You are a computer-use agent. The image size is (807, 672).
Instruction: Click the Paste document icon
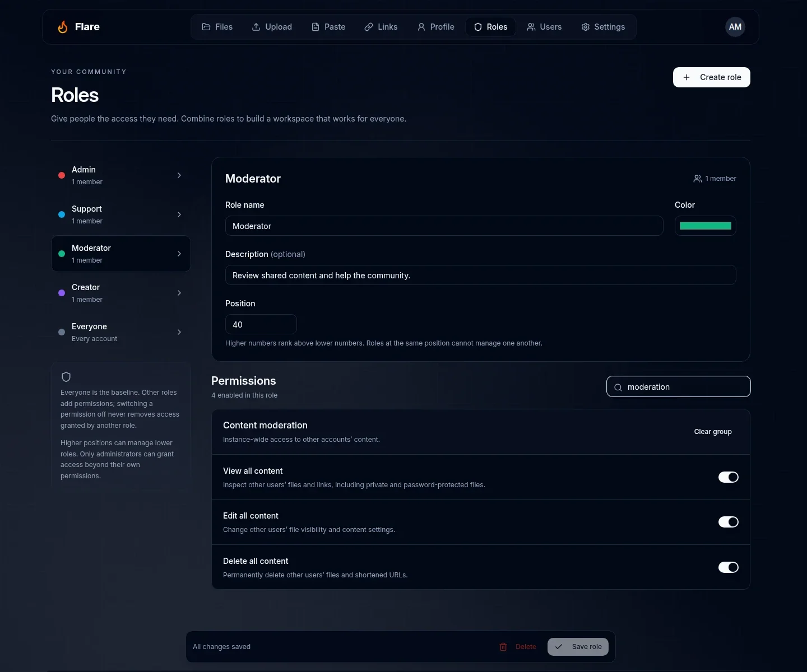click(316, 27)
